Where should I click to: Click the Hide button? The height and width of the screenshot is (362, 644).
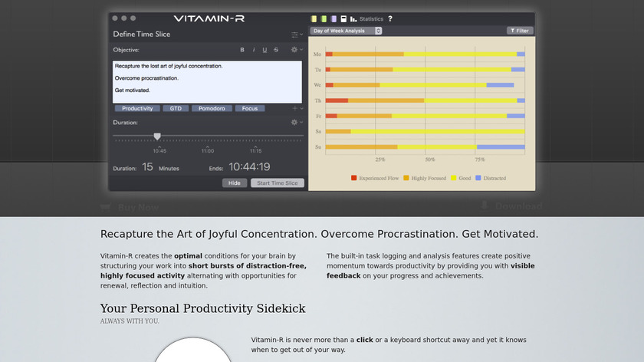coord(235,183)
